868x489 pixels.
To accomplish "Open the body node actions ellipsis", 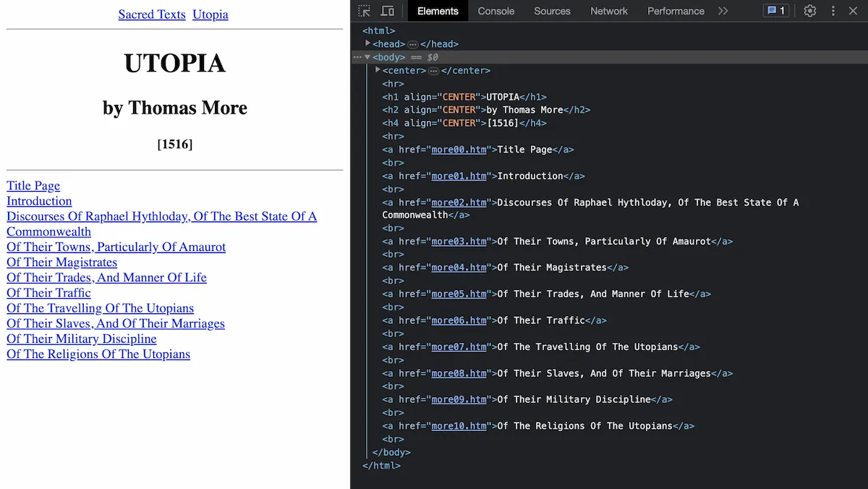I will (x=357, y=57).
